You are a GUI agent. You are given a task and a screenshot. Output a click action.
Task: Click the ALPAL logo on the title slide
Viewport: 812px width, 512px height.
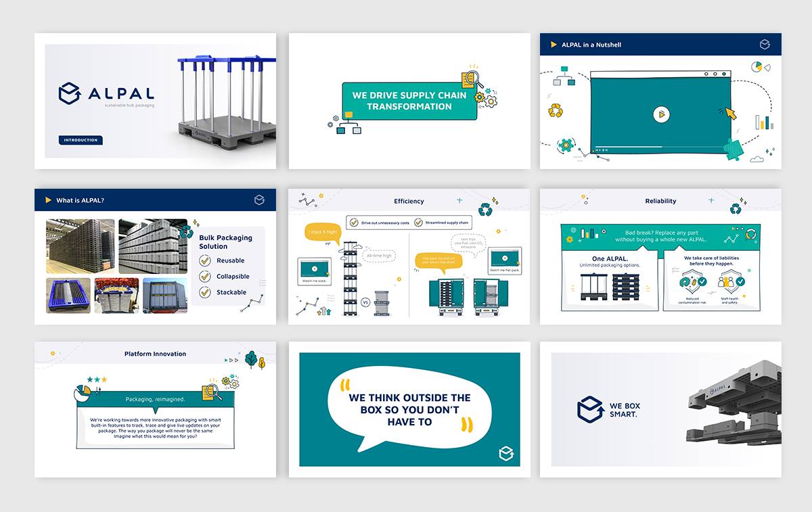[106, 95]
